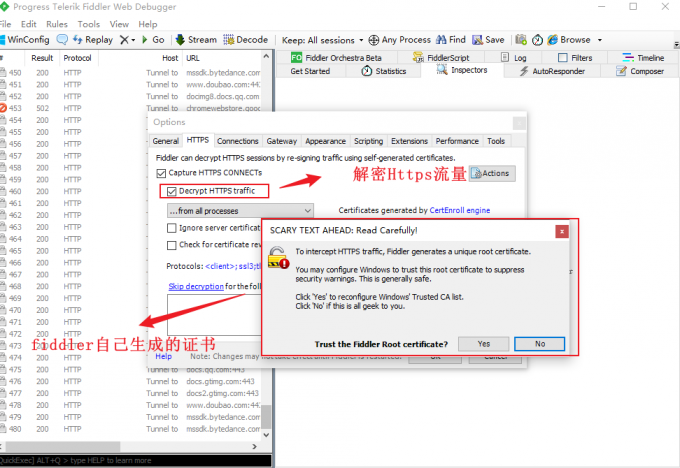This screenshot has height=468, width=680.
Task: Click the Result column header
Action: 42,58
